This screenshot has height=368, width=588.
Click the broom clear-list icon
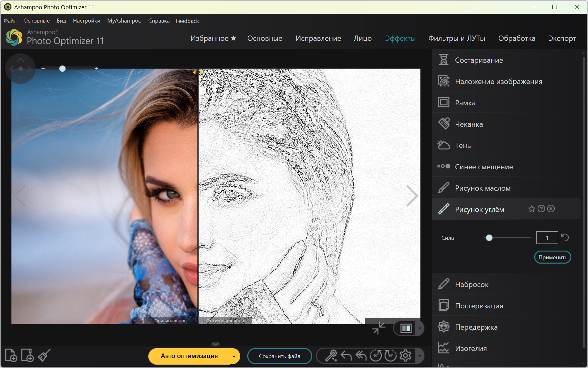point(44,356)
